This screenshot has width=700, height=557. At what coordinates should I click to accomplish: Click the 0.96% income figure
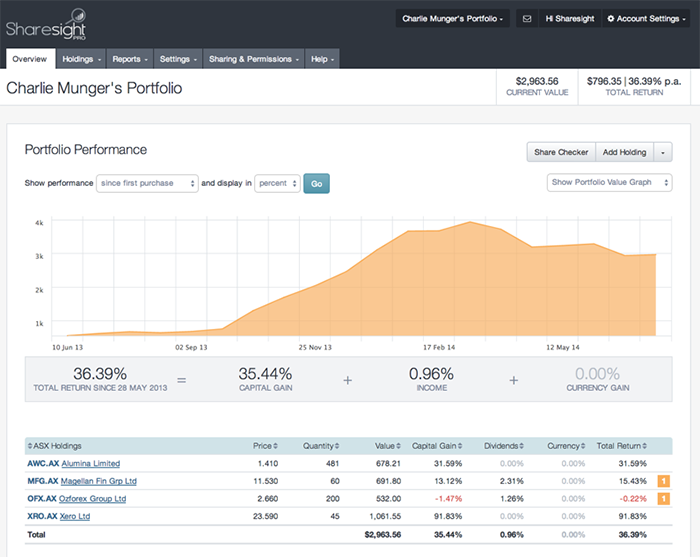pos(431,374)
